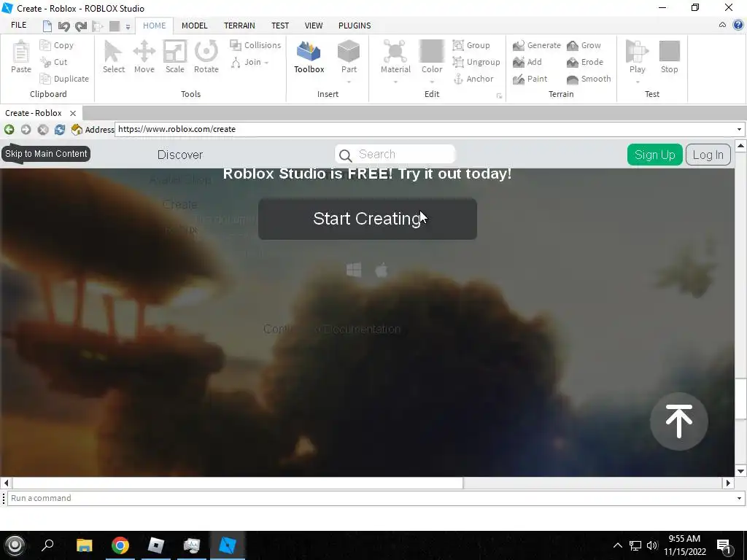Click the Play test button
Viewport: 747px width, 560px height.
coord(637,57)
